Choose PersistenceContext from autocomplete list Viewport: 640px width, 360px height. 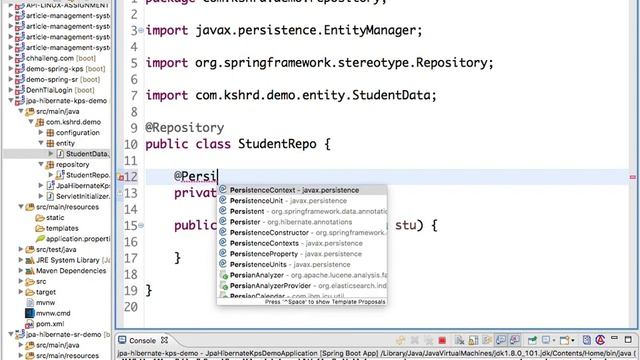coord(302,190)
